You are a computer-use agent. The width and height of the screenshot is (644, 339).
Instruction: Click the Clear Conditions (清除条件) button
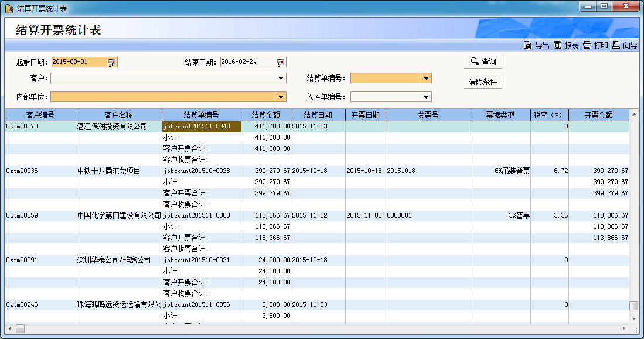tap(483, 82)
